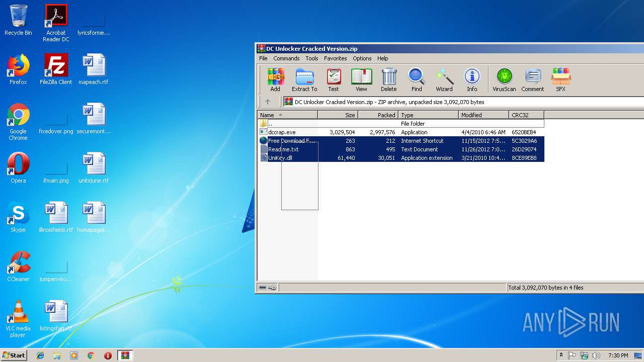Viewport: 644px width, 362px height.
Task: Click the taskbar clock showing 7:30 PM
Action: tap(618, 355)
